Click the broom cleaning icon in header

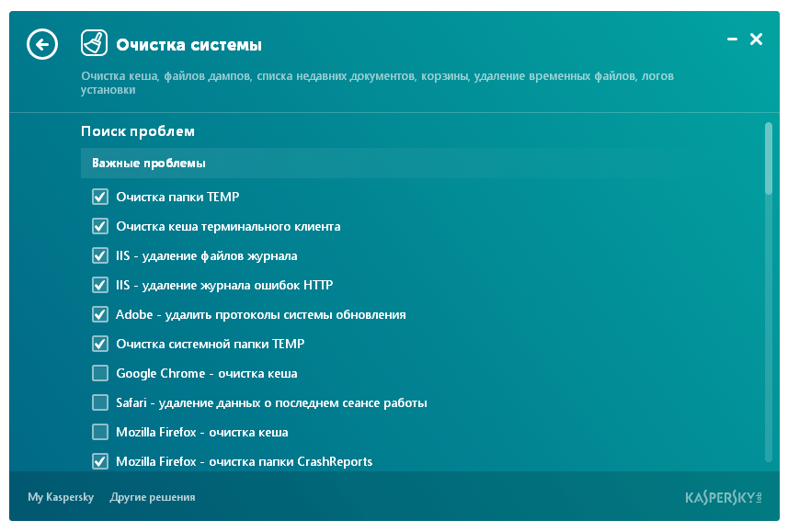[x=93, y=42]
